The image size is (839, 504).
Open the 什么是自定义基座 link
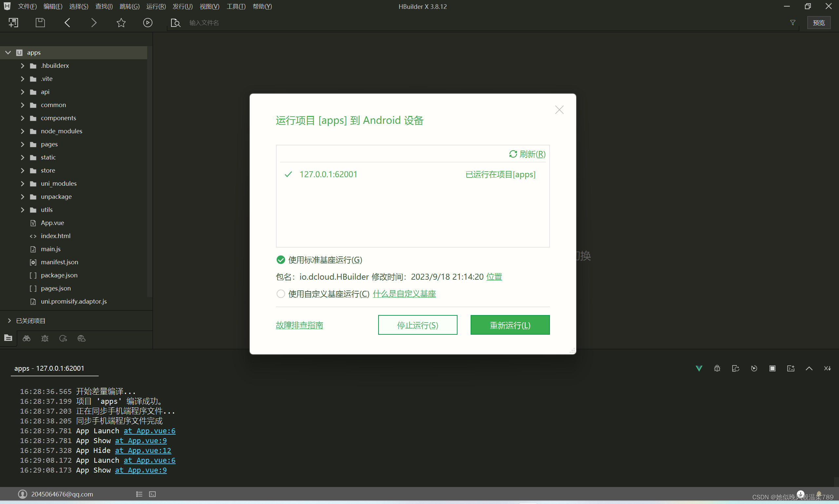(404, 294)
